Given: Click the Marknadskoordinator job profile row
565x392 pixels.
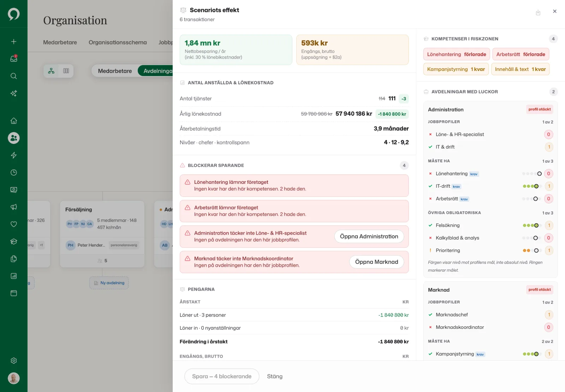Looking at the screenshot, I should 490,327.
